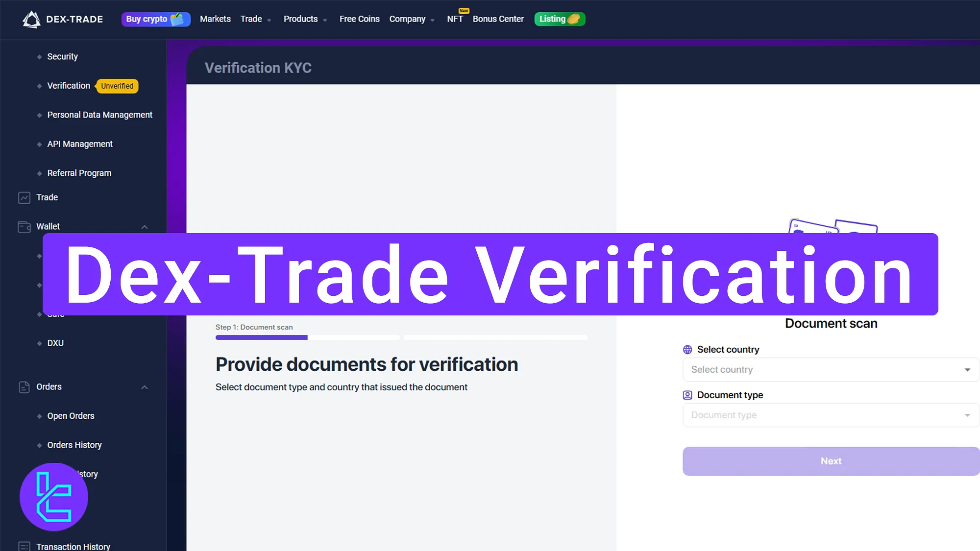Click the Buy crypto button
980x551 pixels.
tap(156, 19)
